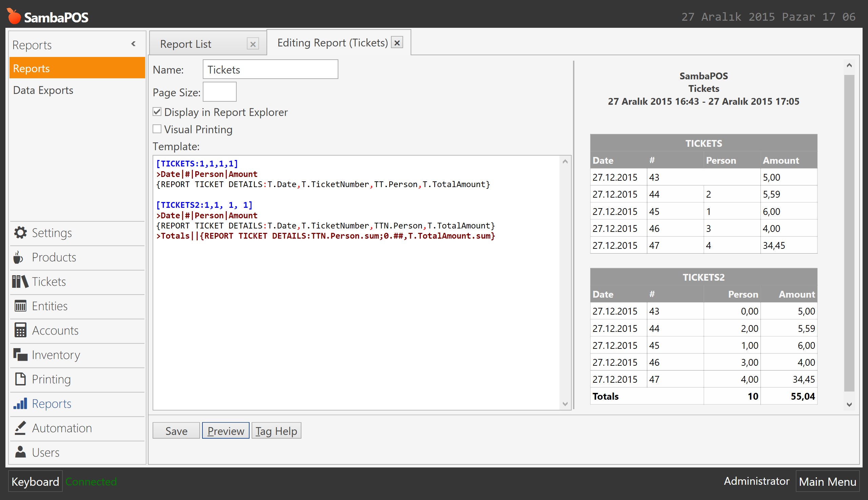
Task: Click the Main Menu button
Action: (827, 481)
